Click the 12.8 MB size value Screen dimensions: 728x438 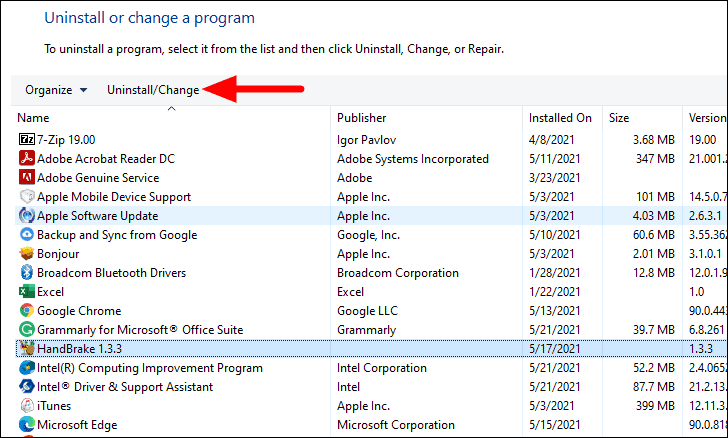[654, 273]
